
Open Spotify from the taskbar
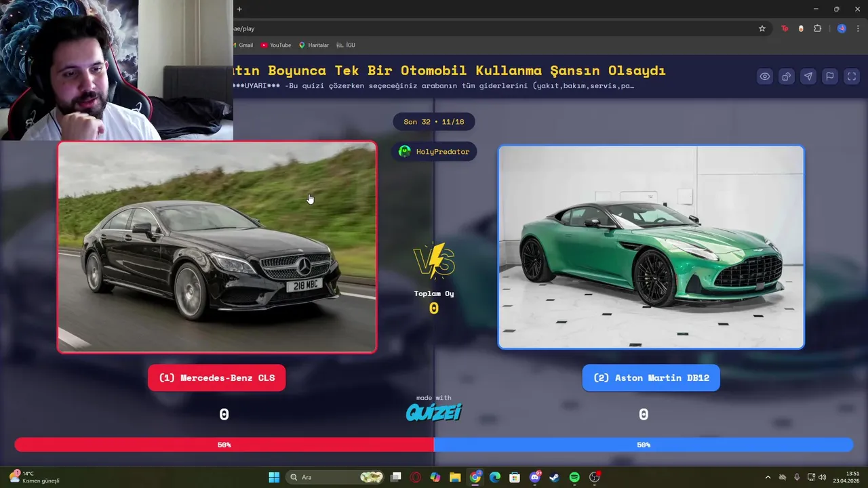coord(574,477)
